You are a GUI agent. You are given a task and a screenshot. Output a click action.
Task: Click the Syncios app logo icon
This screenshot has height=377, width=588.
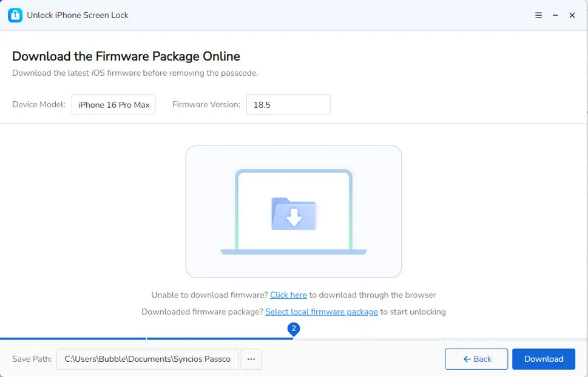point(15,15)
